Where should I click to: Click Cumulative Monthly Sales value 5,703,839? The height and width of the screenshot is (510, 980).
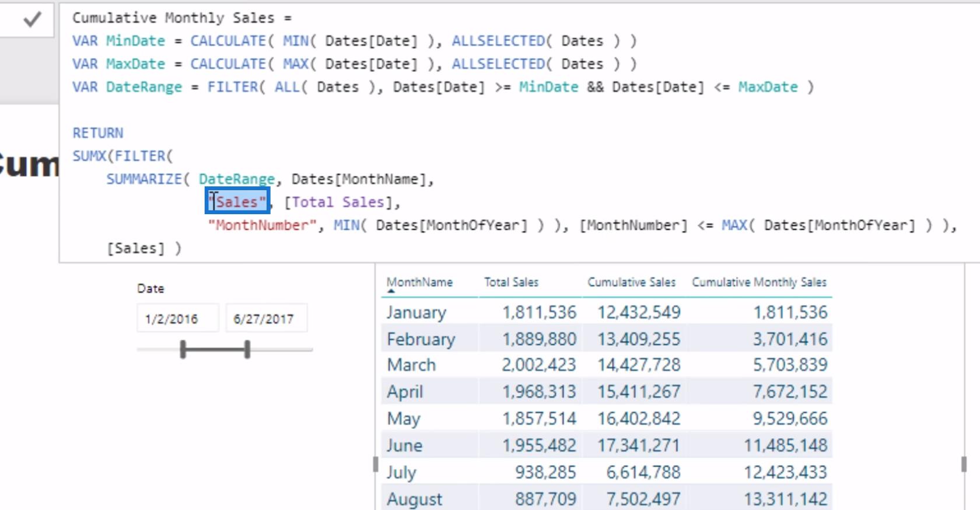coord(790,365)
